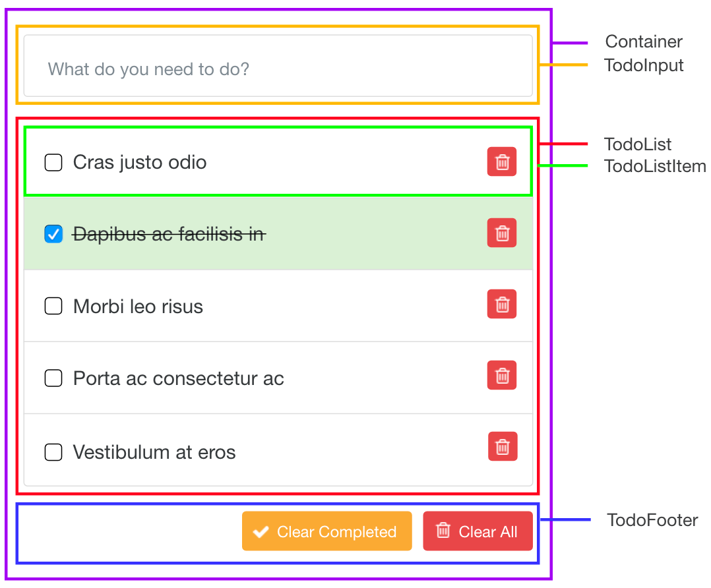Image resolution: width=711 pixels, height=588 pixels.
Task: Remove the Vestibulum at eros todo
Action: pyautogui.click(x=503, y=447)
